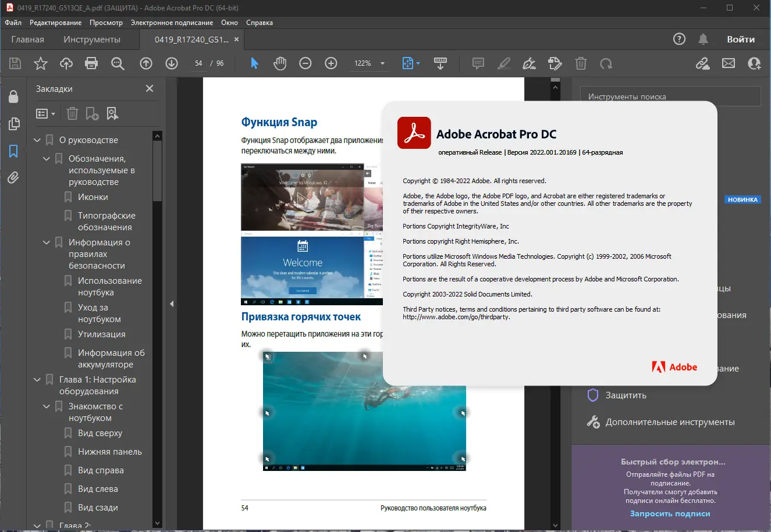Screen dimensions: 771x532
Task: Toggle the Bookmarks panel icon in sidebar
Action: (13, 151)
